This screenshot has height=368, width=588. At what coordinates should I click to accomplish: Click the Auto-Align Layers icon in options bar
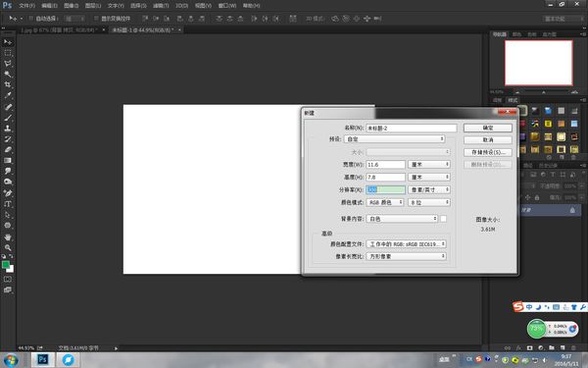pyautogui.click(x=293, y=19)
